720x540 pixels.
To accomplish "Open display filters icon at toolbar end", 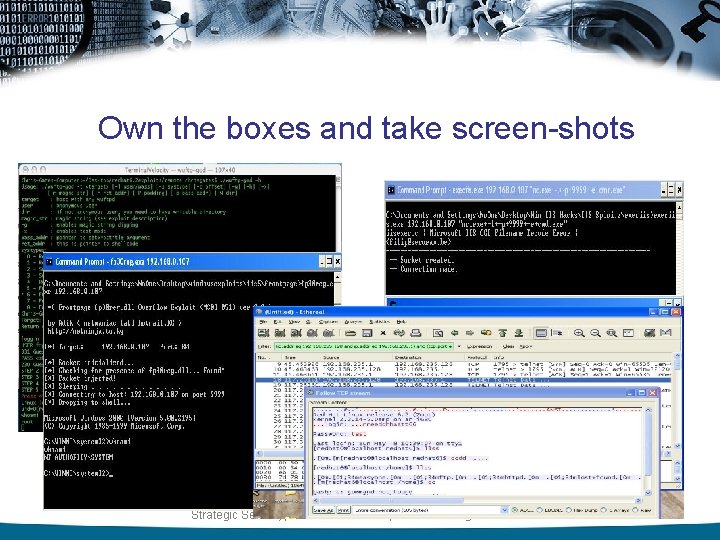I will pyautogui.click(x=666, y=333).
